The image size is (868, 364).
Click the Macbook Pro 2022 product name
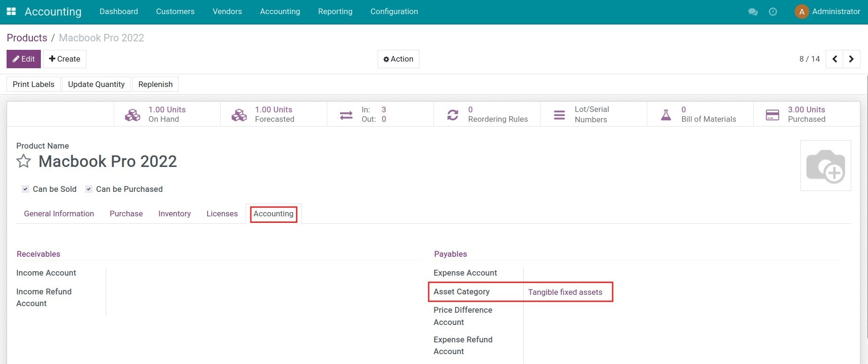click(x=108, y=161)
